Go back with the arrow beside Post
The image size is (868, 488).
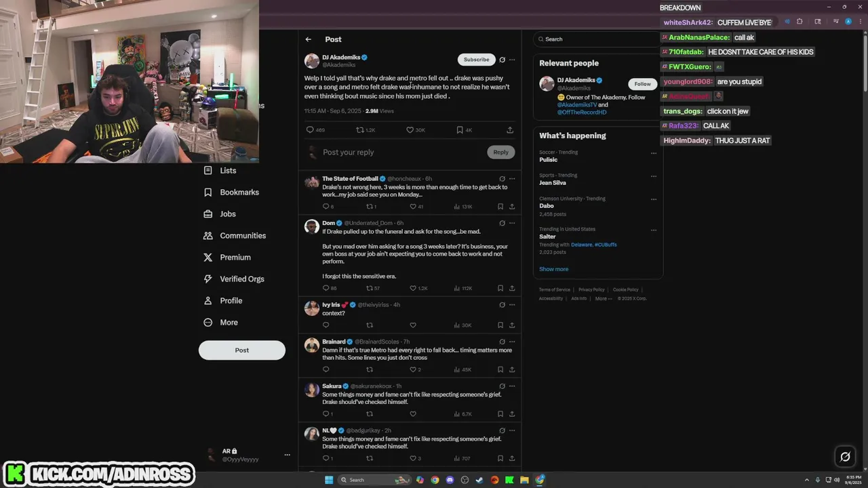pyautogui.click(x=309, y=39)
